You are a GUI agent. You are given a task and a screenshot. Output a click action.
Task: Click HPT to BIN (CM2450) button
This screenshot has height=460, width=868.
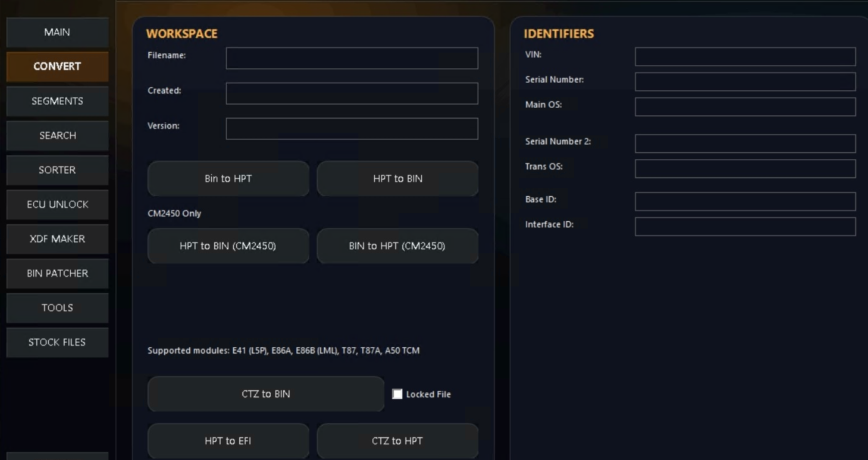coord(228,246)
